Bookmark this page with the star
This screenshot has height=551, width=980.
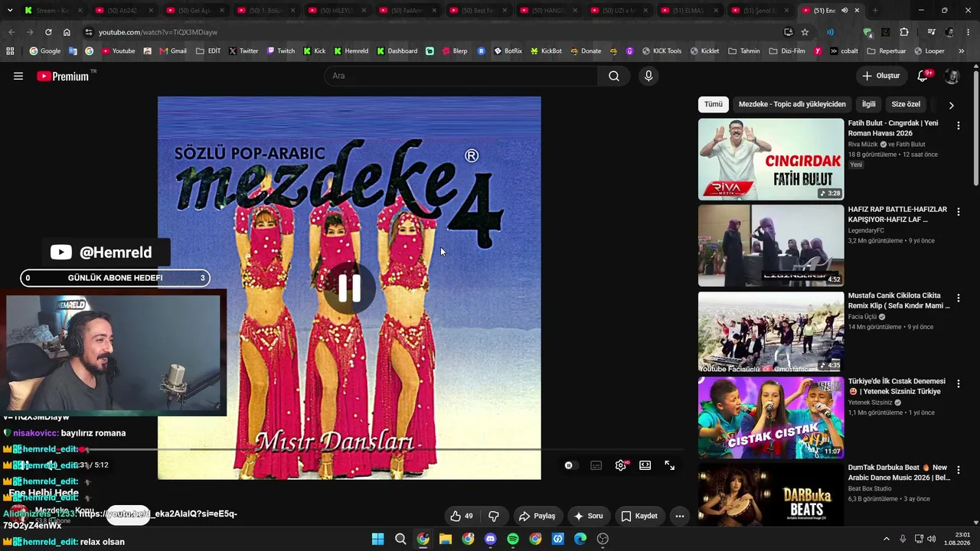[805, 32]
